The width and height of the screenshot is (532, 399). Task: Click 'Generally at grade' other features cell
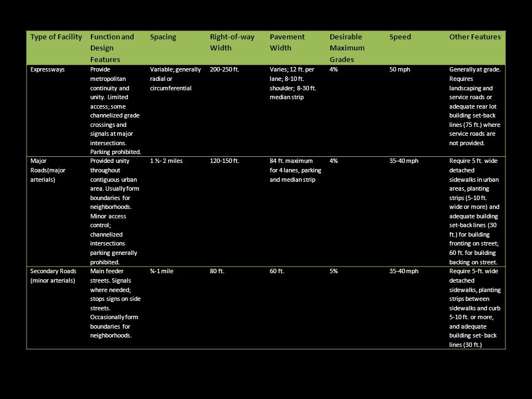(475, 106)
